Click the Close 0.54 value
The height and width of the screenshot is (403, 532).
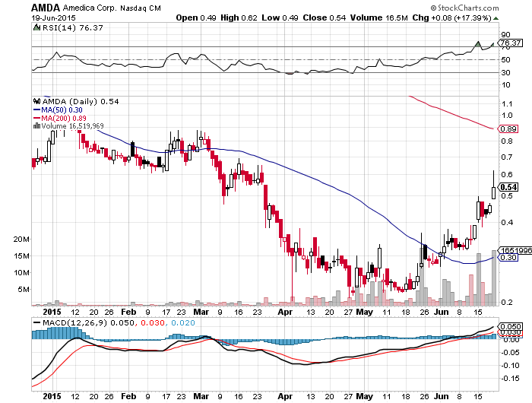tap(325, 17)
